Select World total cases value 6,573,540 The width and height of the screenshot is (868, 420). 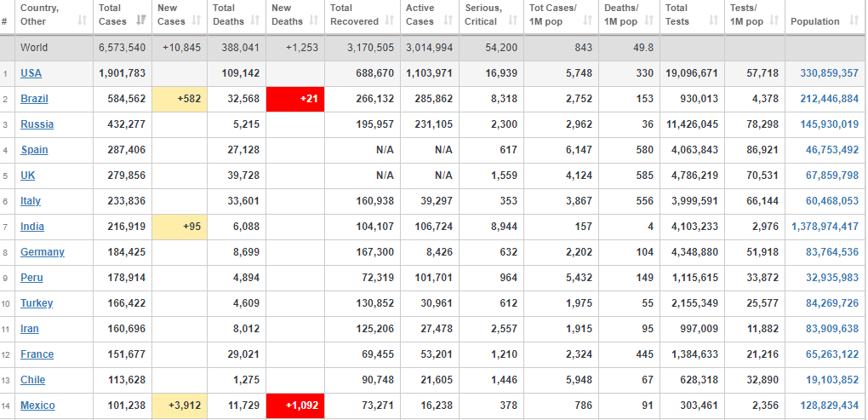click(123, 48)
